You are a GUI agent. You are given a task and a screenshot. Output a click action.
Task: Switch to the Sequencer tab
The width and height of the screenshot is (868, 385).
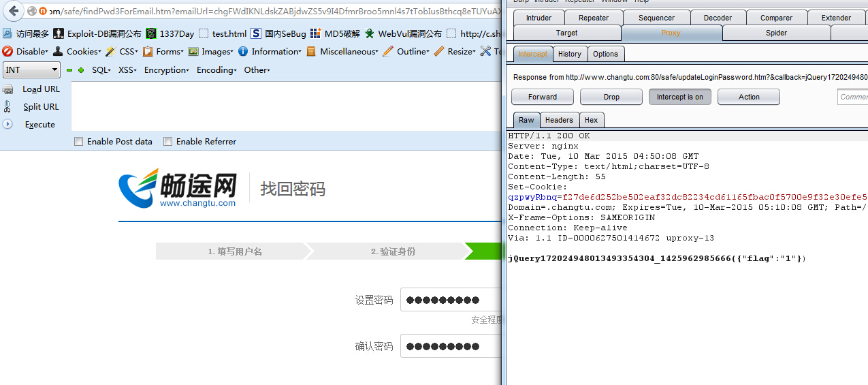tap(657, 18)
